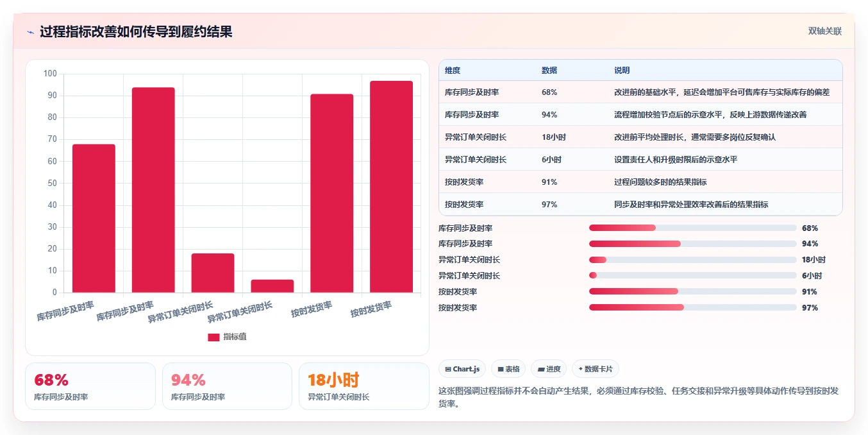Image resolution: width=868 pixels, height=435 pixels.
Task: Click the progress bar labeled 68%
Action: [693, 228]
